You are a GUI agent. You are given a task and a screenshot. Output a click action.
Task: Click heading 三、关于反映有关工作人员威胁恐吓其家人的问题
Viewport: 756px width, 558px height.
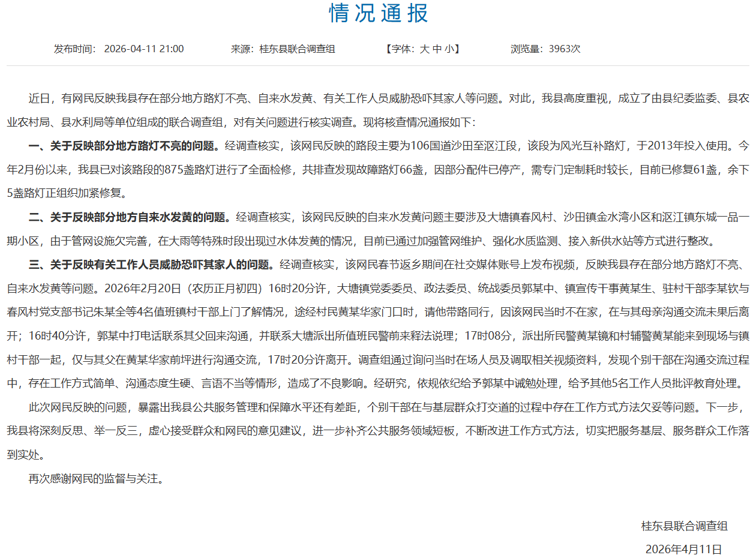point(153,264)
